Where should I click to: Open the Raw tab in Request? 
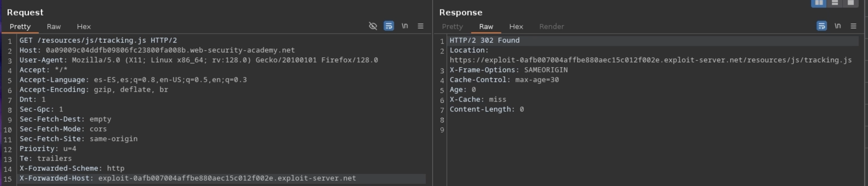tap(54, 27)
